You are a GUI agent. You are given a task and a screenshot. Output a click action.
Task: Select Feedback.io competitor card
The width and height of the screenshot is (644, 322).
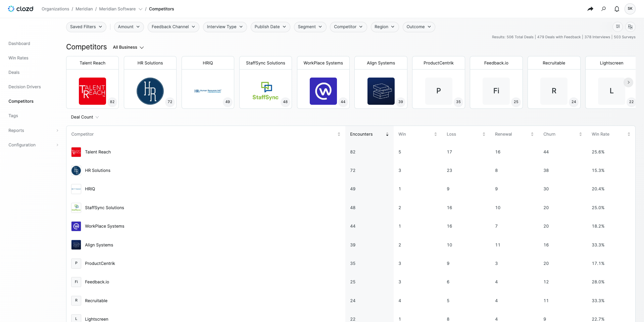pos(496,83)
